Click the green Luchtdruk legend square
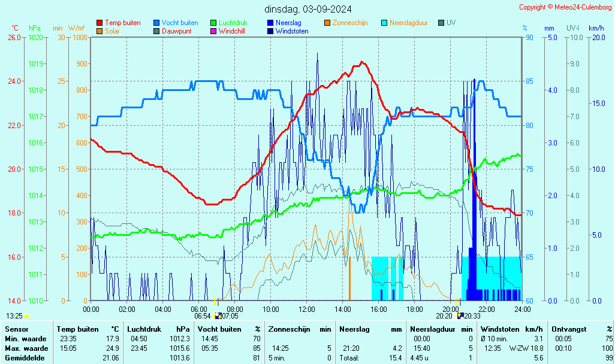Screen dimensions: 615x364 click(x=213, y=23)
